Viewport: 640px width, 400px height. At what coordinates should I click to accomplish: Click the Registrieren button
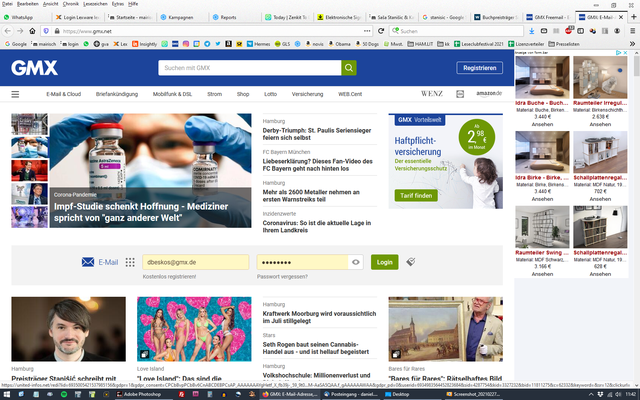click(480, 68)
